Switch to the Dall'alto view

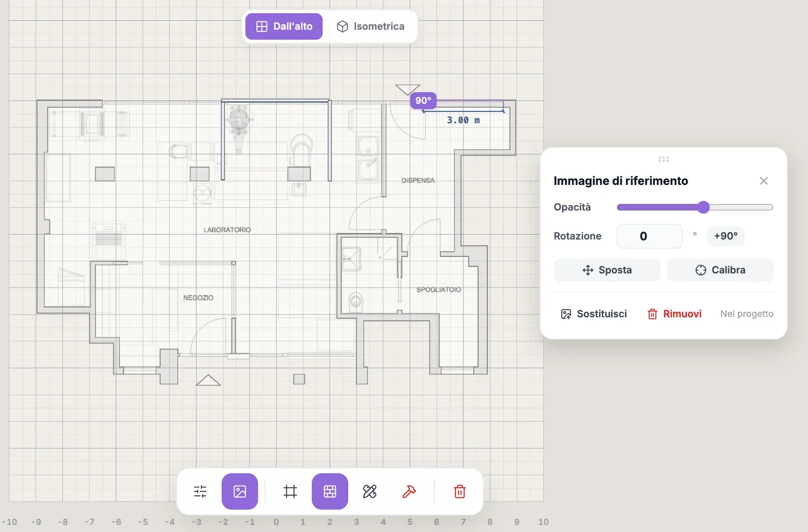pos(284,26)
